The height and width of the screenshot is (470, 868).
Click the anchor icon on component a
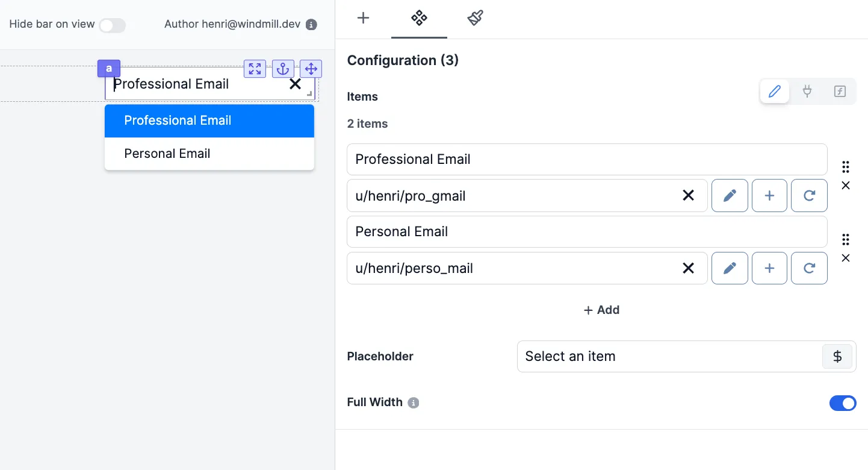click(x=282, y=69)
